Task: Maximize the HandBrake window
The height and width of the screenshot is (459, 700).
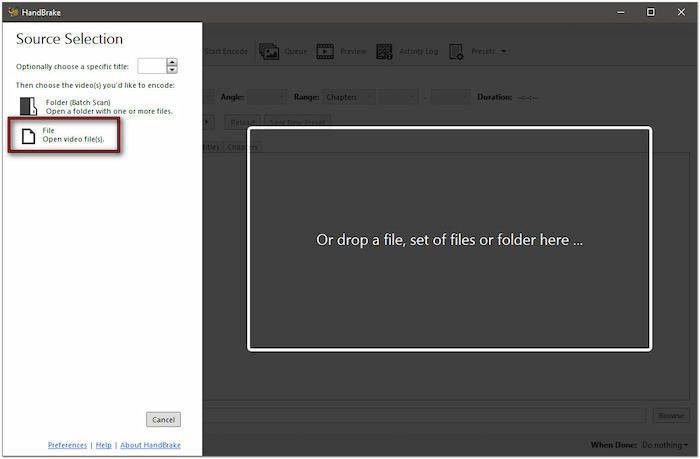Action: [x=651, y=12]
